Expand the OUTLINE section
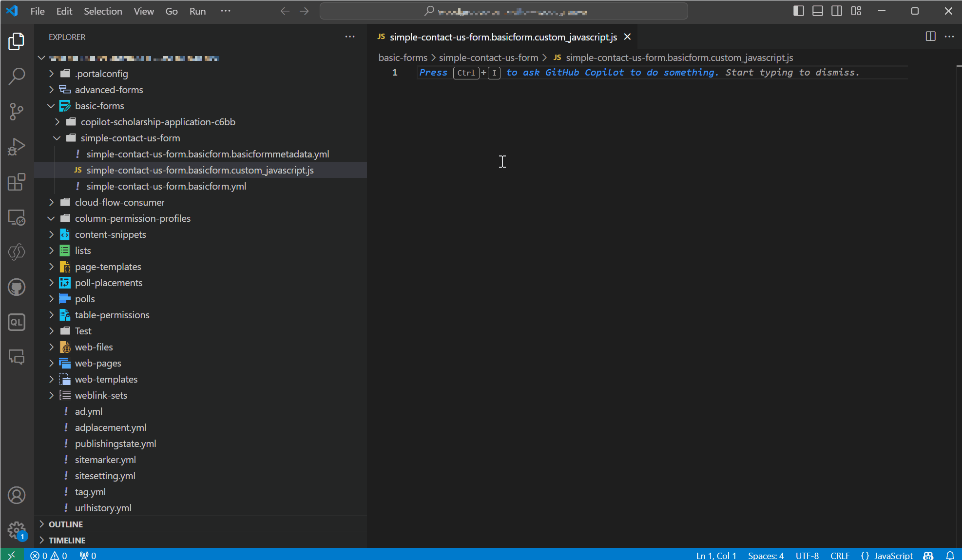Image resolution: width=962 pixels, height=560 pixels. [x=65, y=524]
